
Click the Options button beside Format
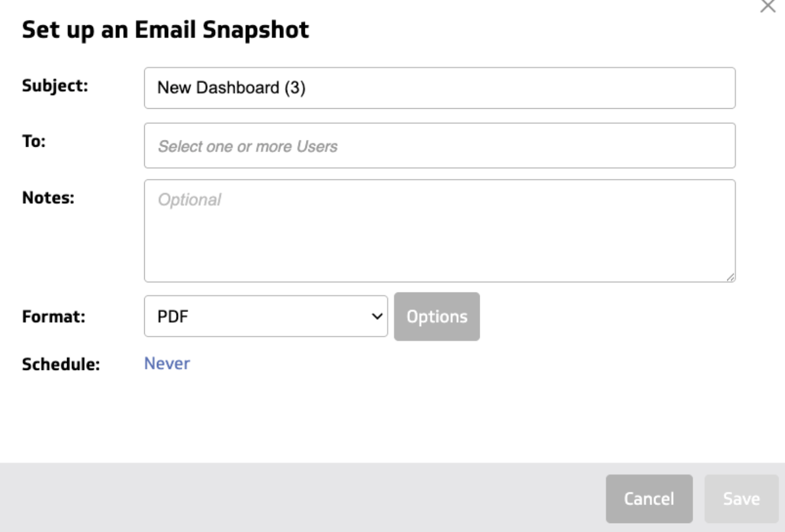(437, 316)
